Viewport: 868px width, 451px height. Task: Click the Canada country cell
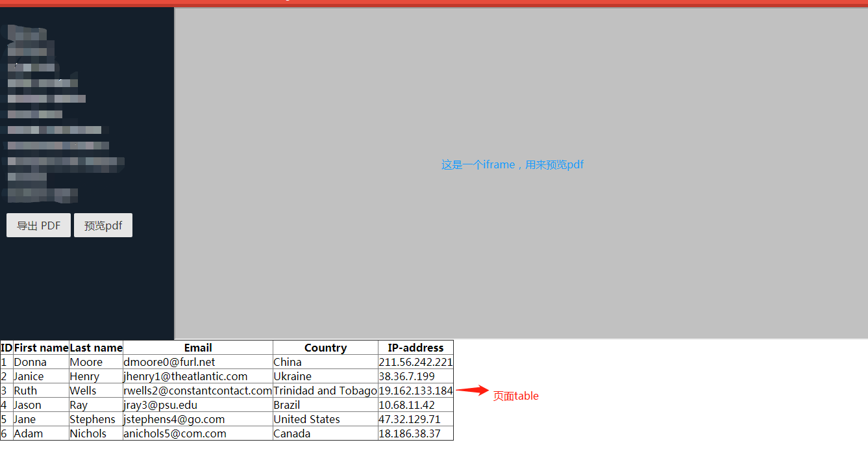[325, 433]
